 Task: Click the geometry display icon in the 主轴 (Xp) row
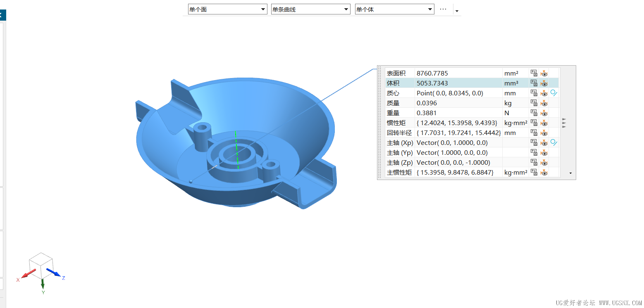click(554, 142)
